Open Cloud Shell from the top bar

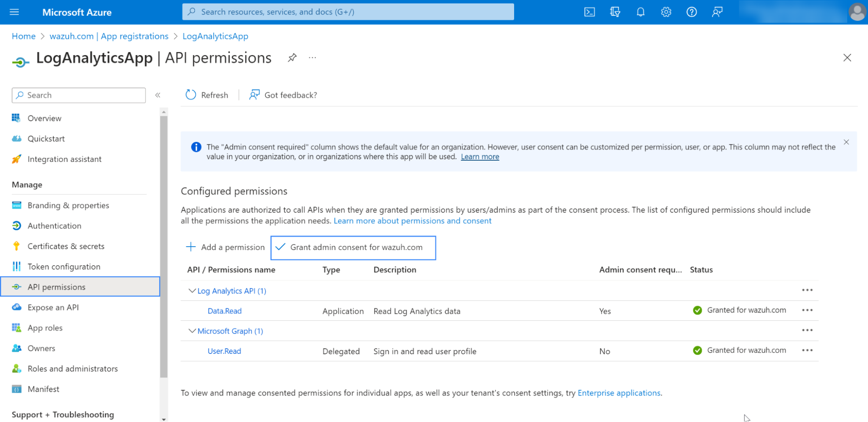(x=589, y=12)
